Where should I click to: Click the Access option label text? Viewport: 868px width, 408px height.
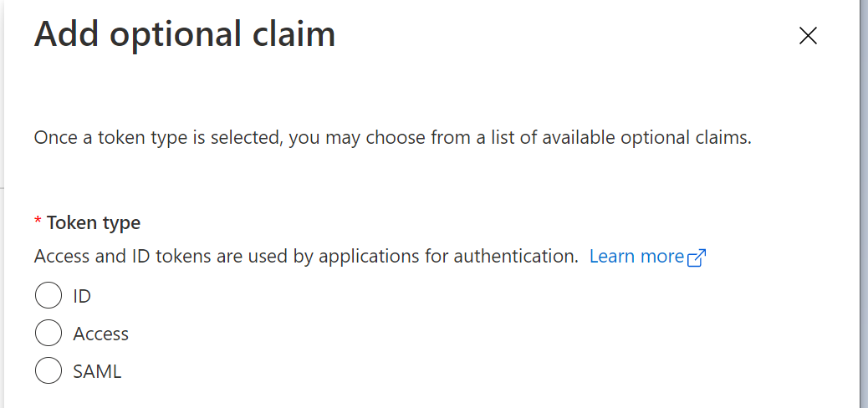pos(101,334)
